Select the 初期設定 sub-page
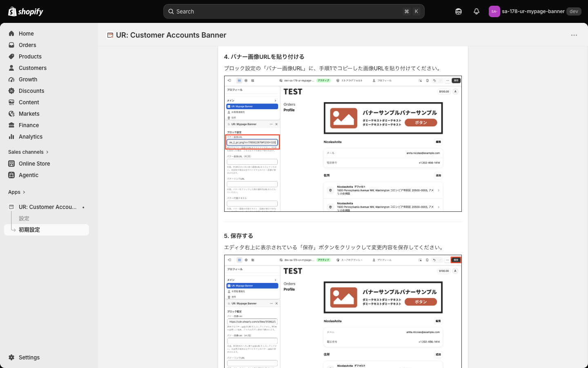The image size is (588, 368). coord(47,230)
